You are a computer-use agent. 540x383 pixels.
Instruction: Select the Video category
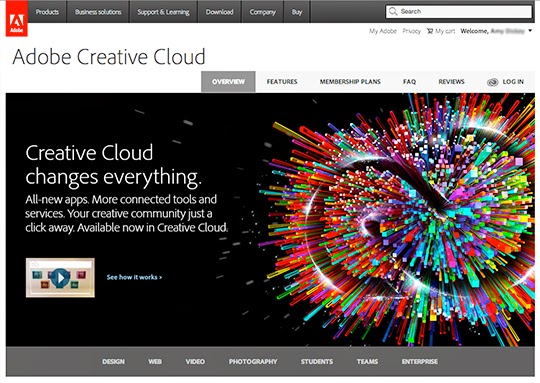pos(195,362)
